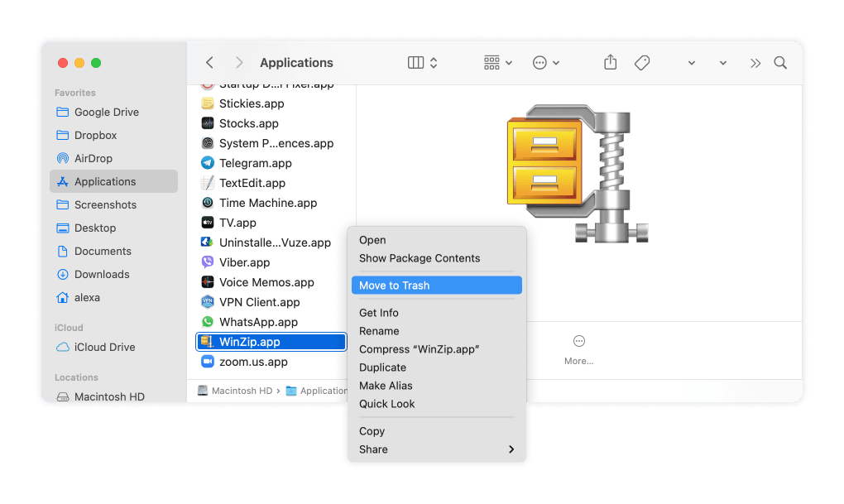Screen dimensions: 844x504
Task: Click the Edit Tags icon
Action: tap(642, 63)
